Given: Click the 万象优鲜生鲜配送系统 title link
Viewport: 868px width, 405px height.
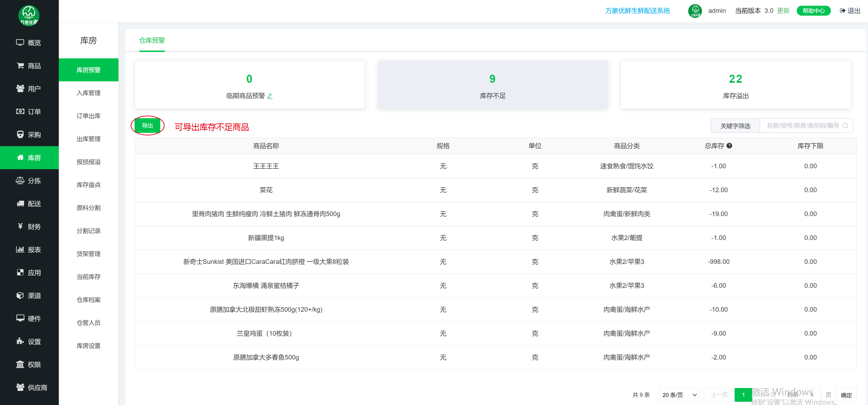Looking at the screenshot, I should [637, 11].
